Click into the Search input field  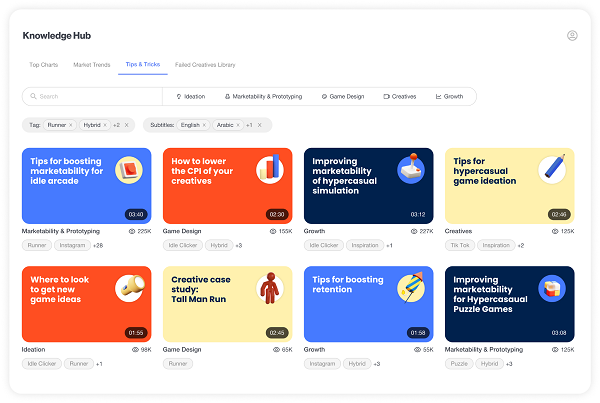95,97
